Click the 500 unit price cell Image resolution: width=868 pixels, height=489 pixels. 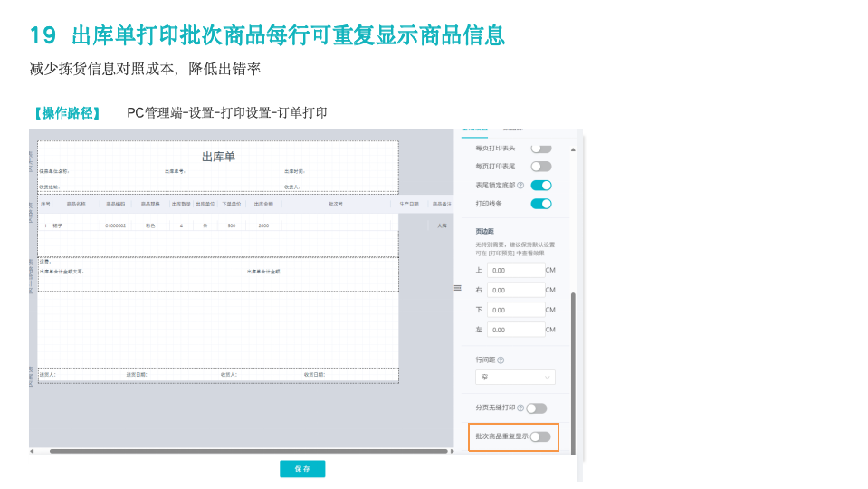[x=232, y=226]
